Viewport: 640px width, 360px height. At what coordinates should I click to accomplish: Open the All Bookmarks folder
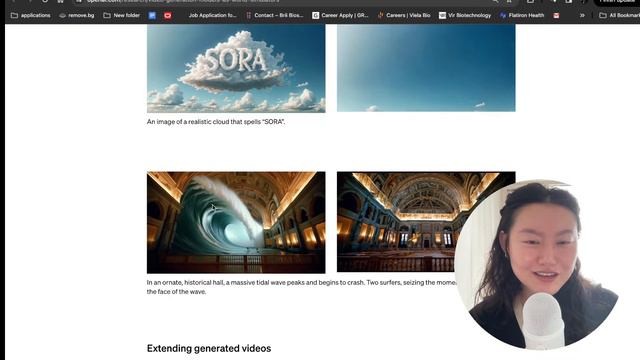pos(619,16)
